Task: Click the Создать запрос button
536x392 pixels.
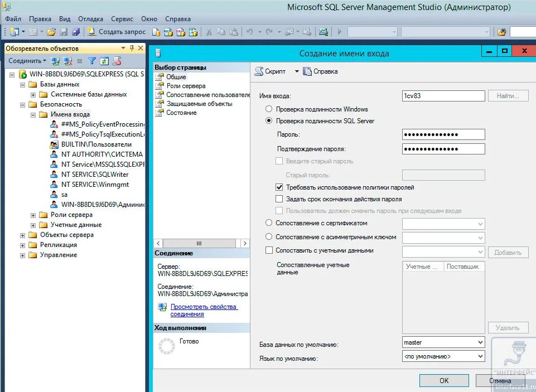Action: [116, 32]
